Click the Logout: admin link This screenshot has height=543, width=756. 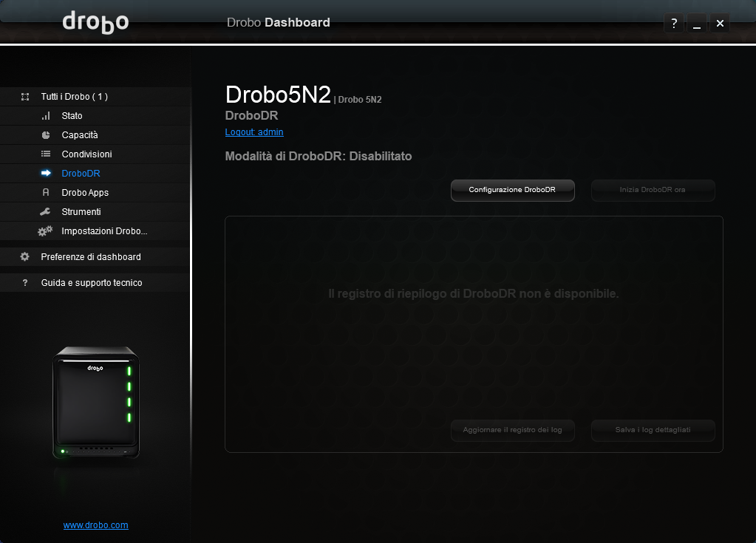click(254, 132)
